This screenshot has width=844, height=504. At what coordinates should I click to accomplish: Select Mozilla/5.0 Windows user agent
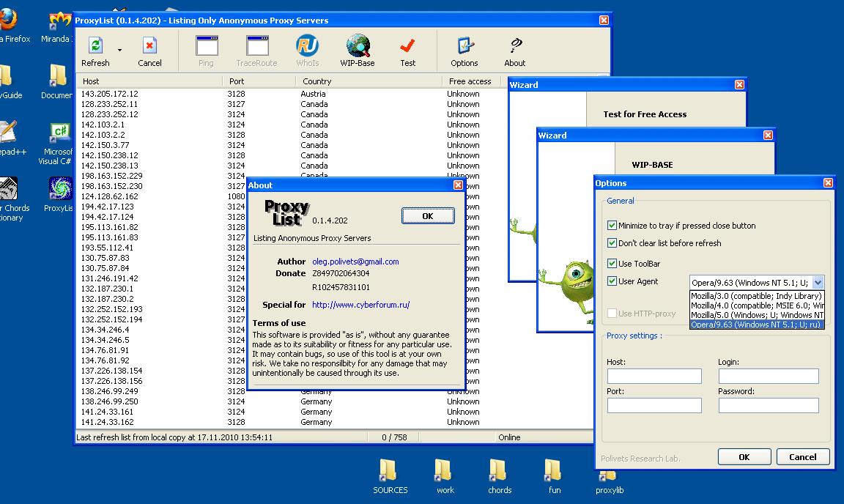757,315
